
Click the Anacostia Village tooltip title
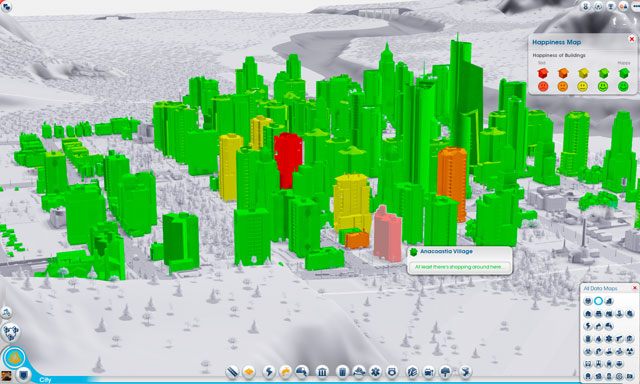[446, 251]
